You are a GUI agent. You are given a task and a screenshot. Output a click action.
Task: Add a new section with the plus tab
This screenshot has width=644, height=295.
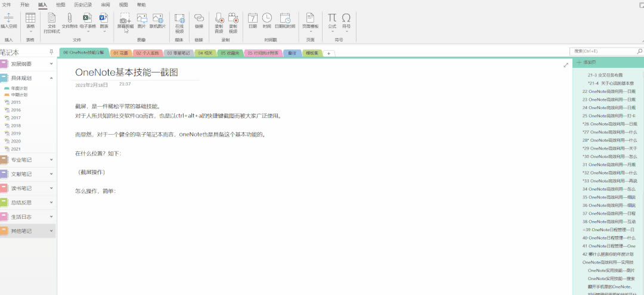(329, 54)
